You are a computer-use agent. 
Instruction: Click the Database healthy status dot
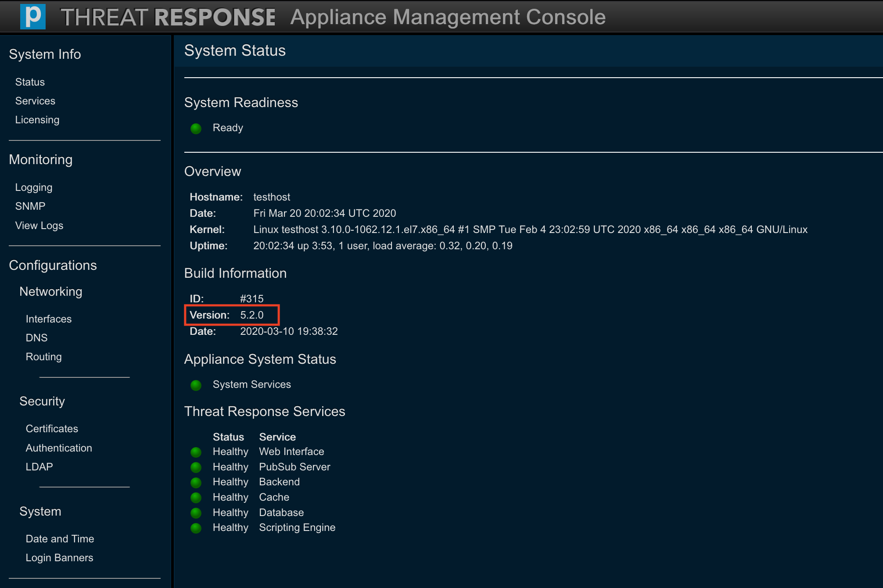pos(196,513)
